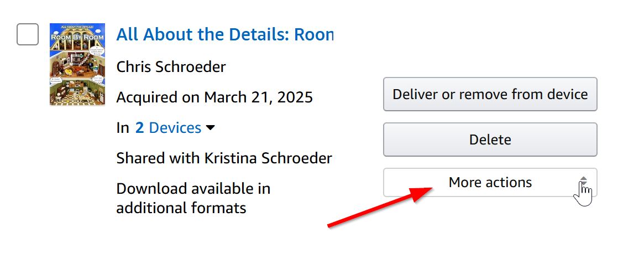Image resolution: width=644 pixels, height=253 pixels.
Task: Click the words "additional formats"
Action: coord(181,208)
